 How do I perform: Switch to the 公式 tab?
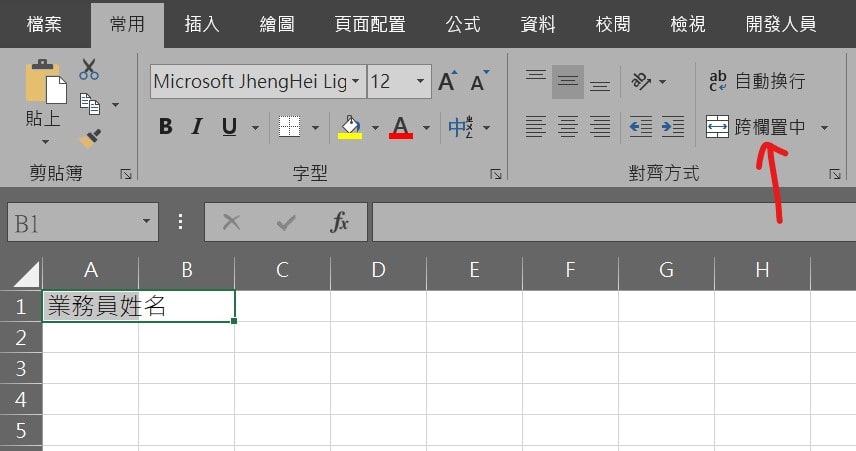tap(463, 24)
